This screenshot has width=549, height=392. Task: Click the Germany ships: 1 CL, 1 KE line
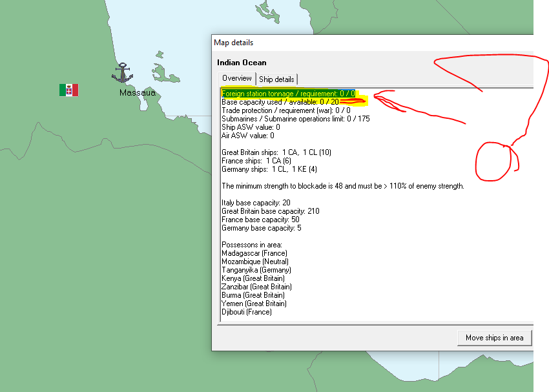click(269, 169)
